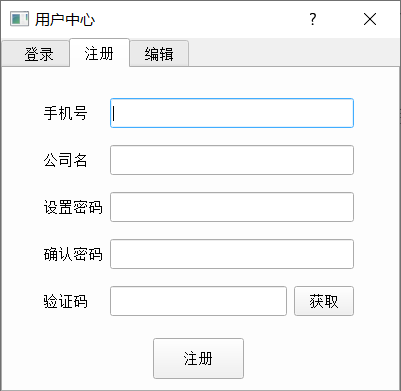The image size is (401, 391).
Task: Click the 公司名 field label
Action: (x=65, y=160)
